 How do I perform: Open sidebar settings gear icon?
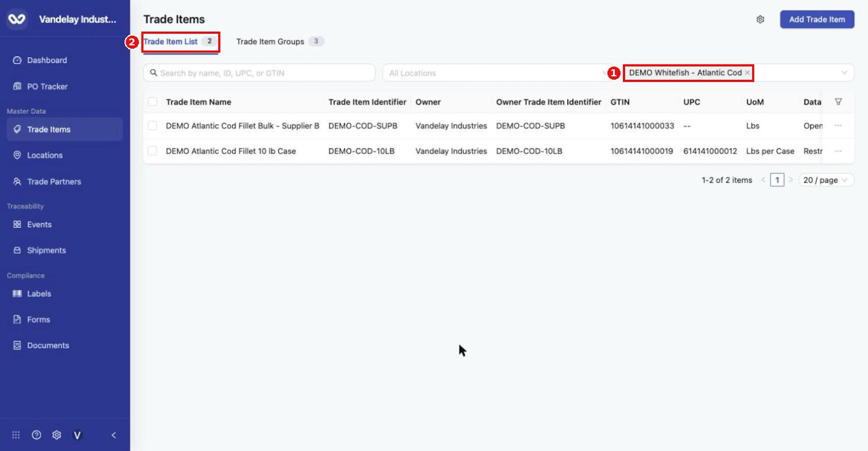coord(57,435)
